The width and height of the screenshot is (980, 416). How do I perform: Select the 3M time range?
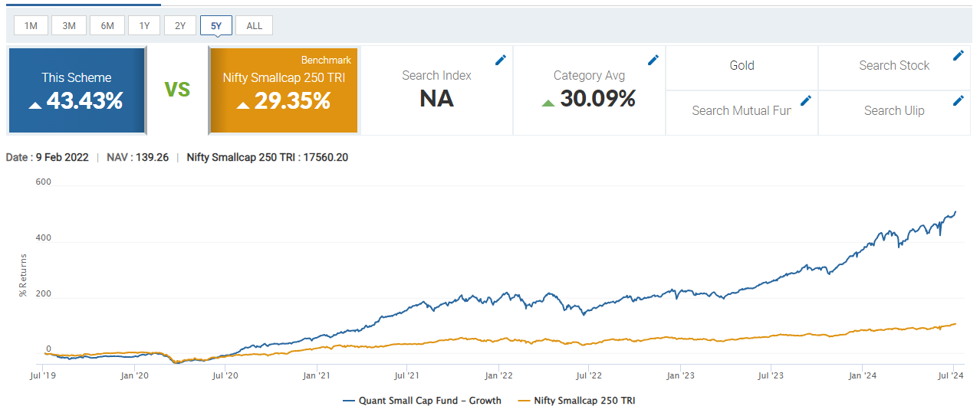[69, 26]
